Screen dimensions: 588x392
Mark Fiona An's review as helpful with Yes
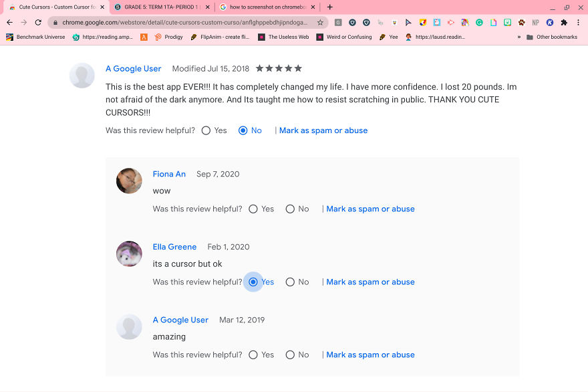click(x=253, y=209)
